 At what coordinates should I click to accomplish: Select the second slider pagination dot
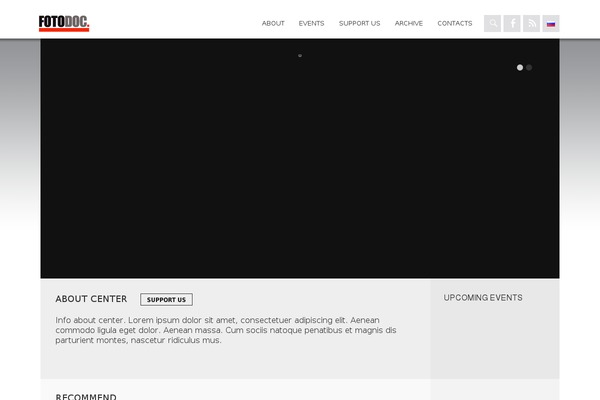[529, 67]
